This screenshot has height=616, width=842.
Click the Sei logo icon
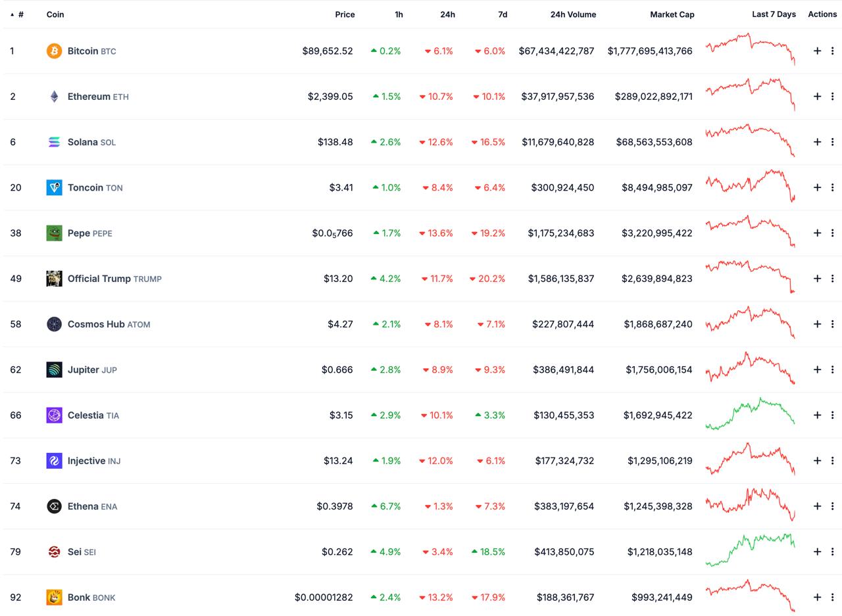[54, 552]
